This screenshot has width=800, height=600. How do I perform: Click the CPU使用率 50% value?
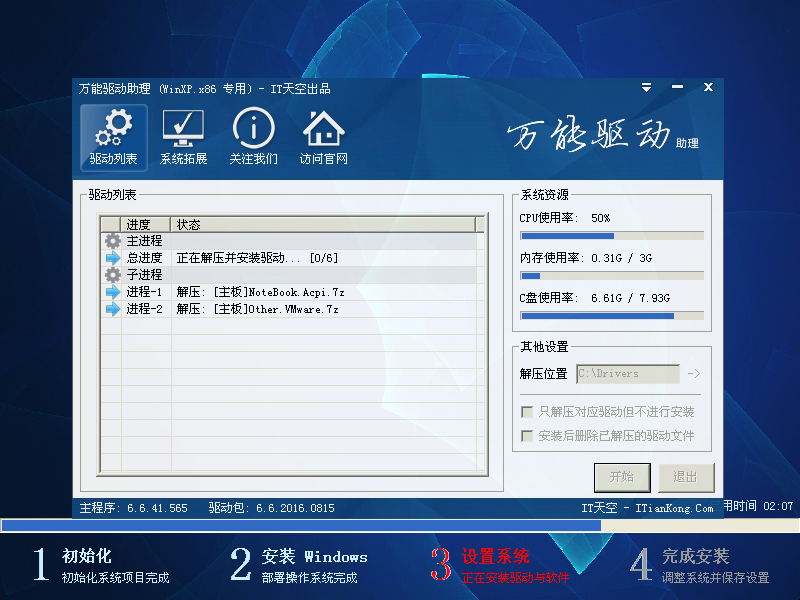[x=601, y=218]
